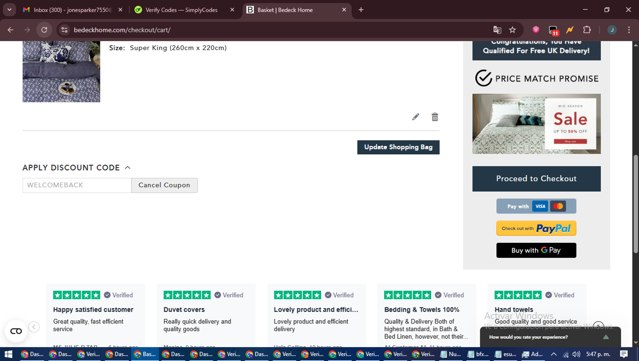Open the extension with red 11 badge
Image resolution: width=639 pixels, height=361 pixels.
coord(553,30)
